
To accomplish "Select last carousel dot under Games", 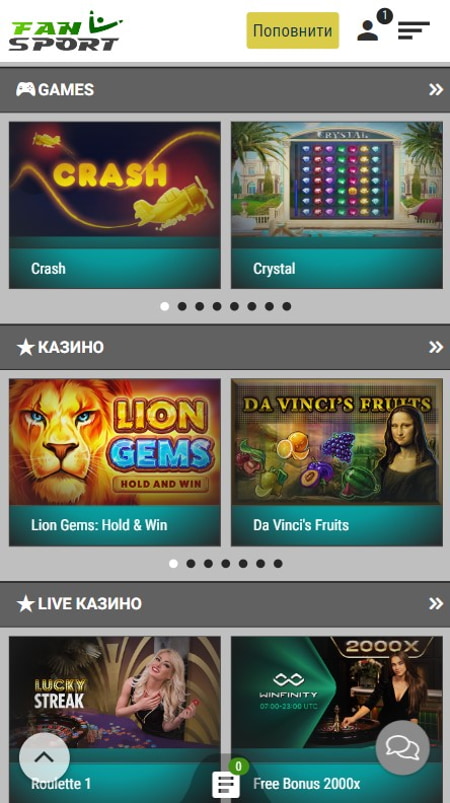I will point(287,306).
